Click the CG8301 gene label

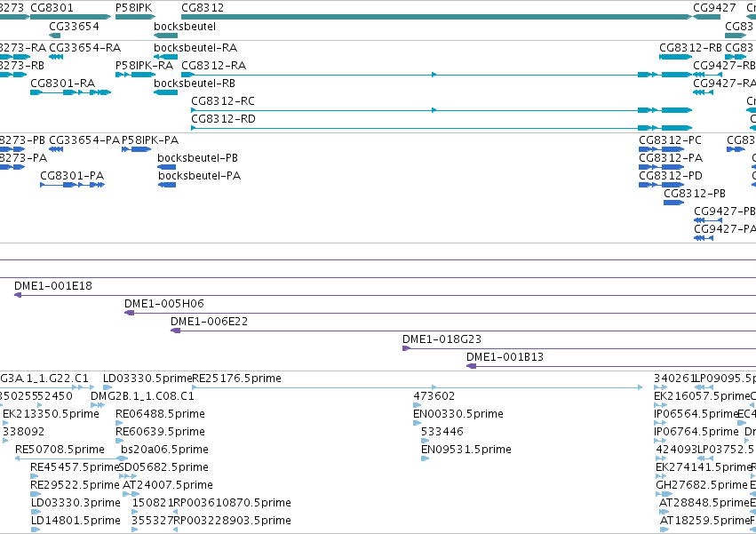point(52,8)
